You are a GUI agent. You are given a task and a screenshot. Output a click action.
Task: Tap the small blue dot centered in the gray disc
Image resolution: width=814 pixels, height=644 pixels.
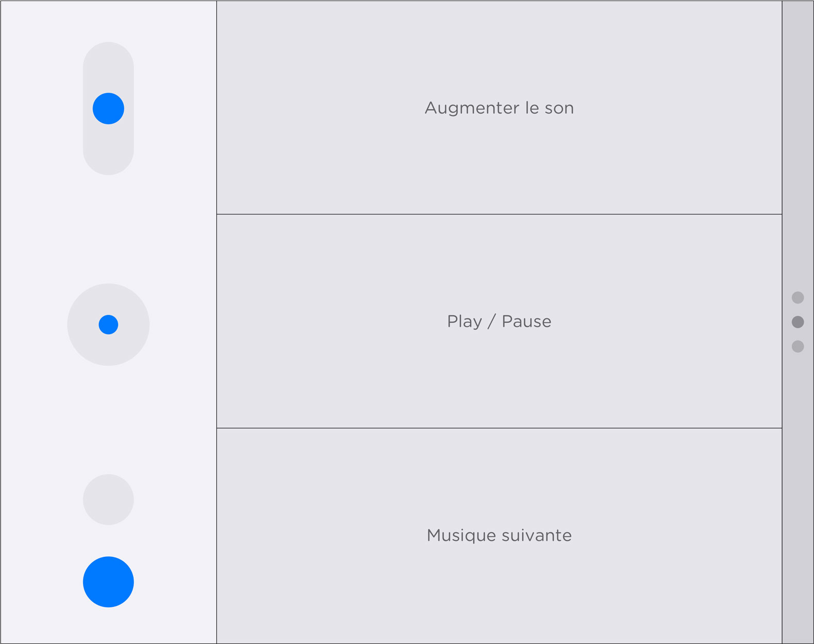[x=108, y=324]
